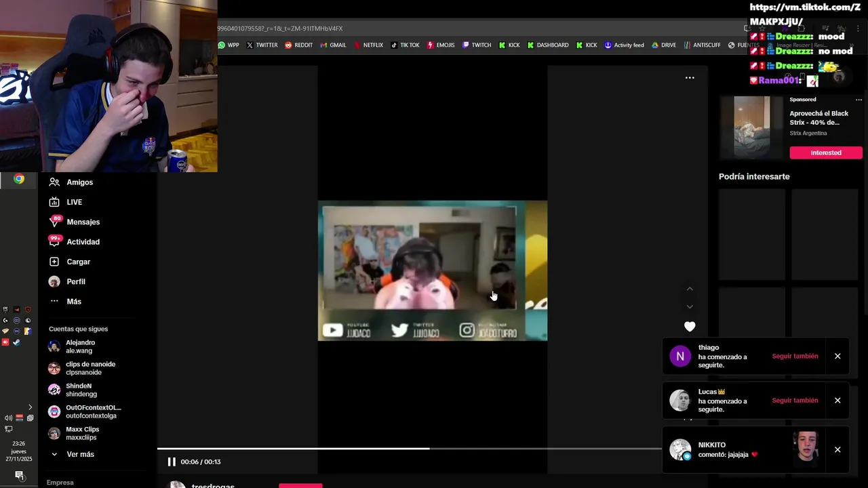Click the Chrome icon on the taskbar
The height and width of the screenshot is (488, 868).
click(19, 179)
